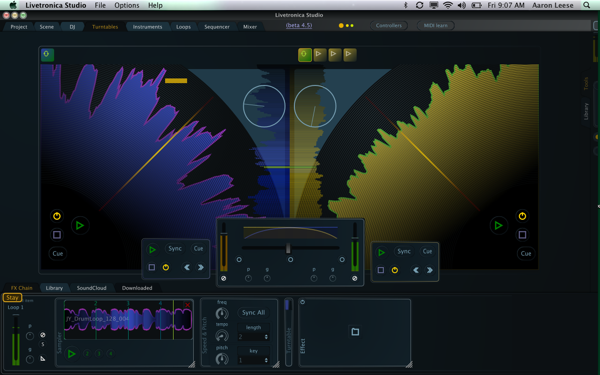The height and width of the screenshot is (375, 600).
Task: Toggle power in the left transport panel
Action: 166,267
